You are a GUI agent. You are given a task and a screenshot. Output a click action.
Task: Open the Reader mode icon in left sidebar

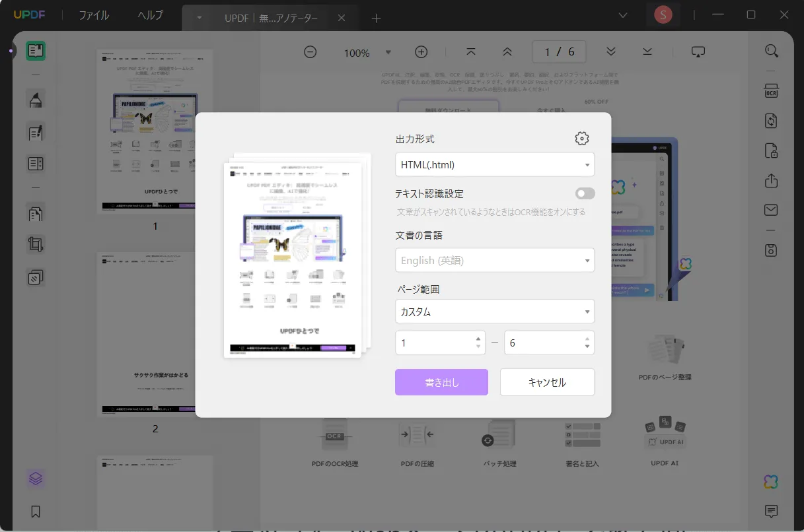[x=36, y=51]
